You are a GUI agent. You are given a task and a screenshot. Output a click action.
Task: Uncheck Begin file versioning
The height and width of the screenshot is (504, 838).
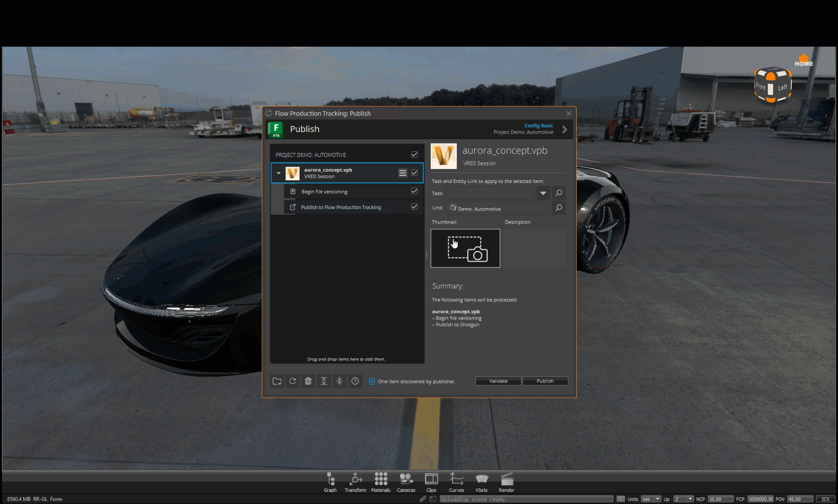pyautogui.click(x=414, y=191)
